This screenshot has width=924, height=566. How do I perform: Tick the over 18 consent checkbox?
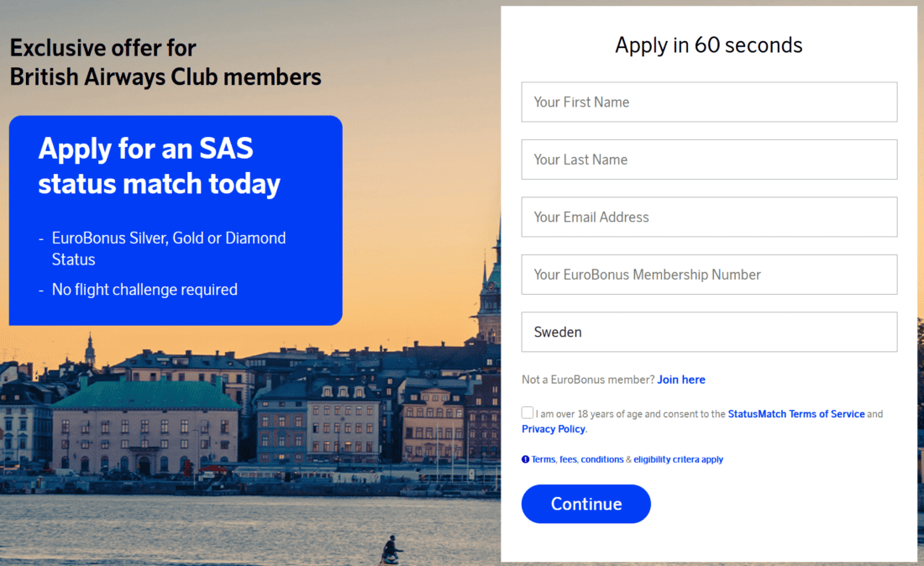(528, 413)
